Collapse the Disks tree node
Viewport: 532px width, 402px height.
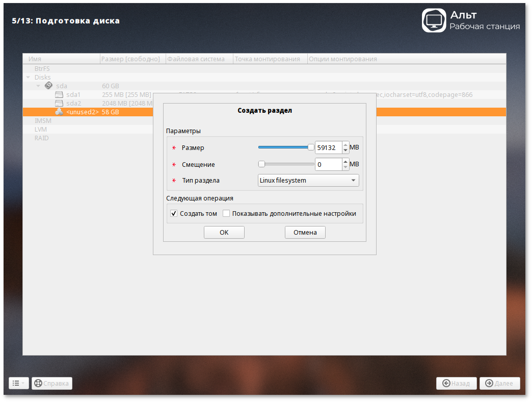tap(29, 78)
